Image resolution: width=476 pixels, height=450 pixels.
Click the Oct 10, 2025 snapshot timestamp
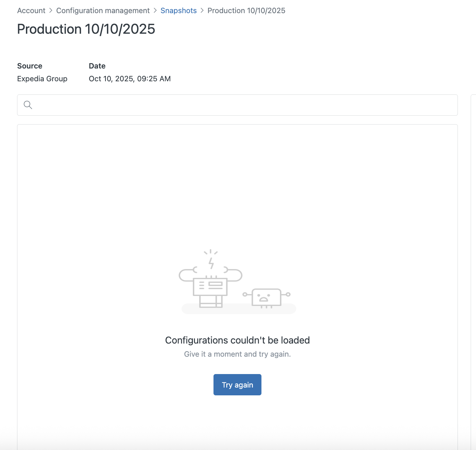coord(130,79)
